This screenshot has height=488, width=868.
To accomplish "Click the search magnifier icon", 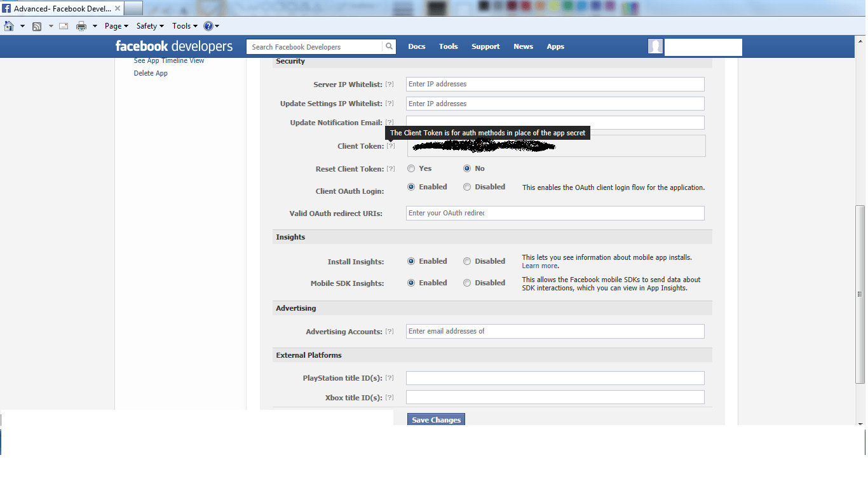I will 389,46.
